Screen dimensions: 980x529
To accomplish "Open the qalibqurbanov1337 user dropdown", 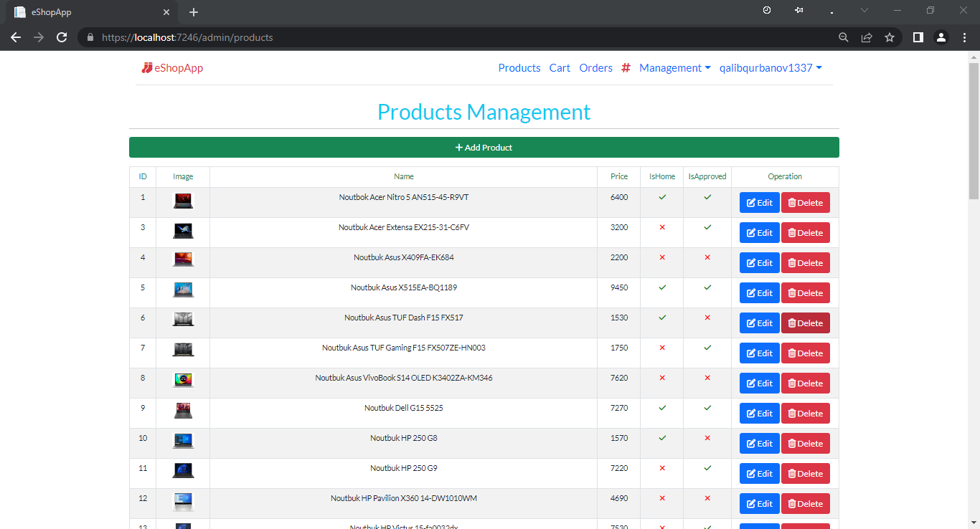I will 771,68.
